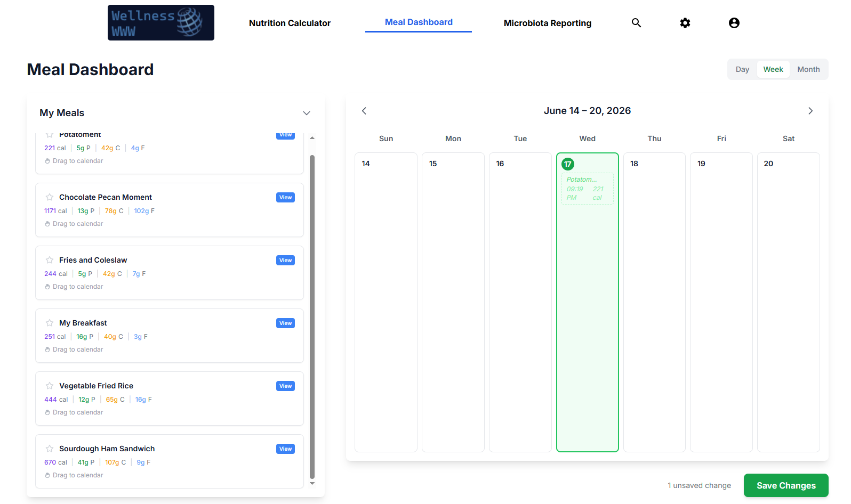The height and width of the screenshot is (504, 851).
Task: Go to previous week arrow
Action: [x=364, y=111]
